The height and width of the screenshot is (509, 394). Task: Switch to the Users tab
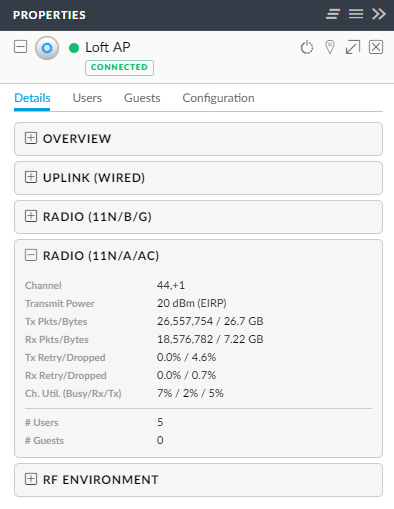click(x=87, y=98)
